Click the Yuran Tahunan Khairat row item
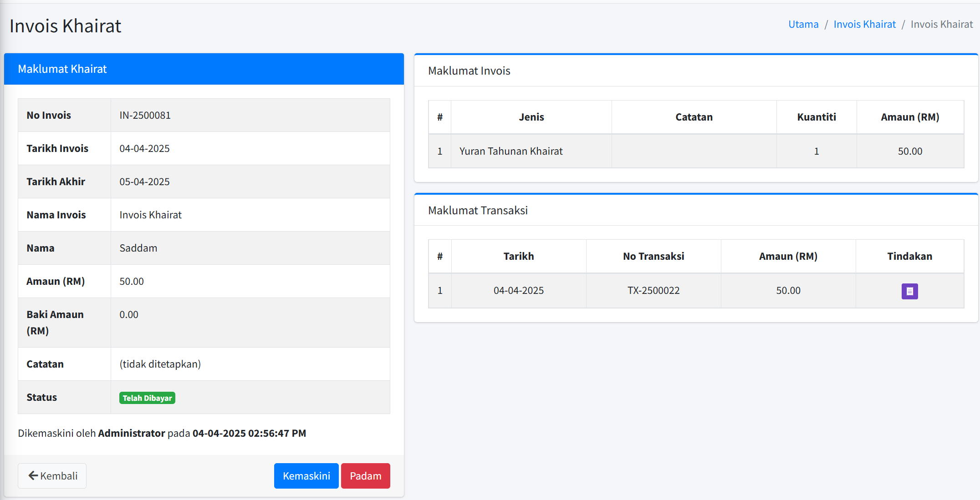 pyautogui.click(x=511, y=152)
